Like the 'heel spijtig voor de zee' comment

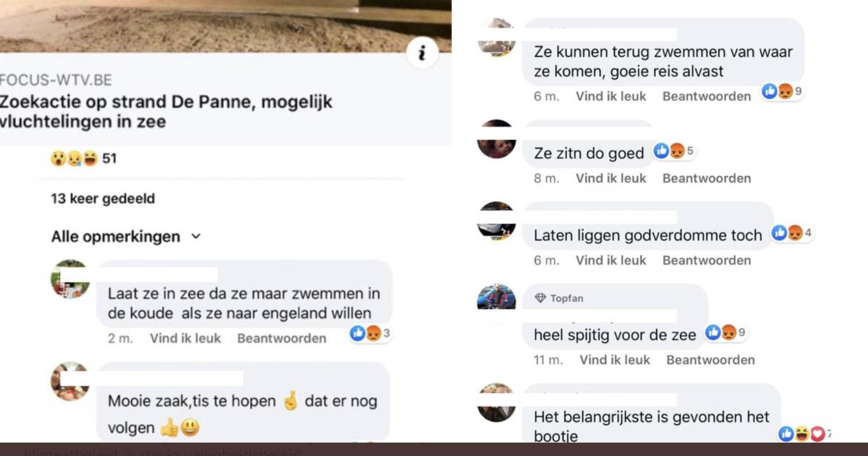615,360
